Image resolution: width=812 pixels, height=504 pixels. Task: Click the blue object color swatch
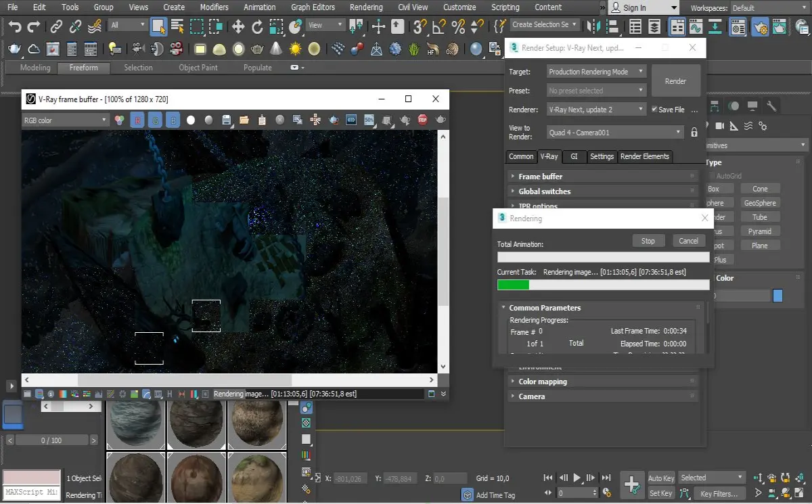777,296
